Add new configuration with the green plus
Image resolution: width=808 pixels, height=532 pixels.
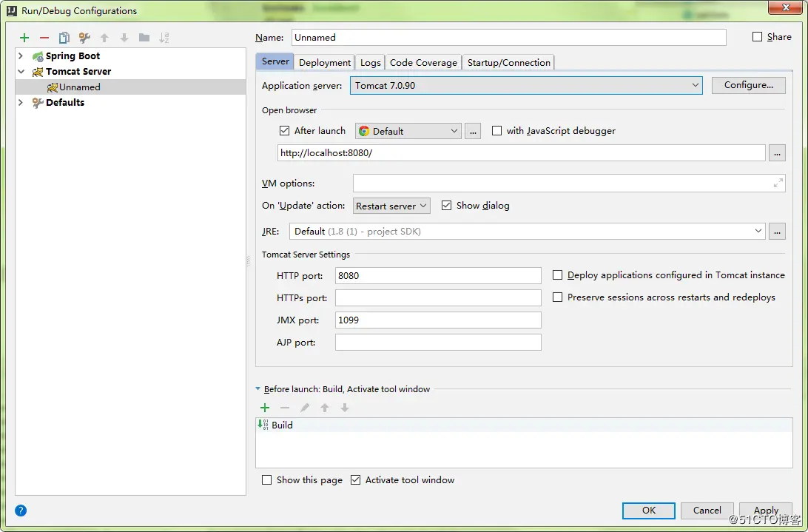point(24,38)
